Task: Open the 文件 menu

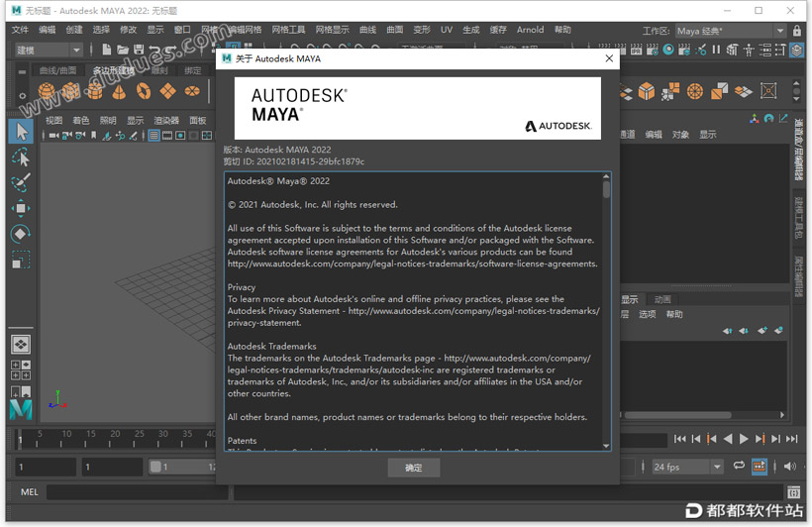Action: click(20, 30)
